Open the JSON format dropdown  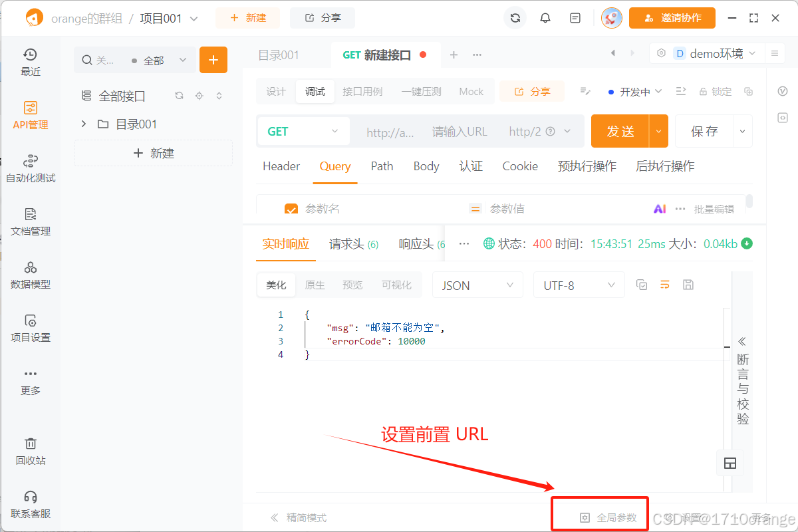[477, 285]
